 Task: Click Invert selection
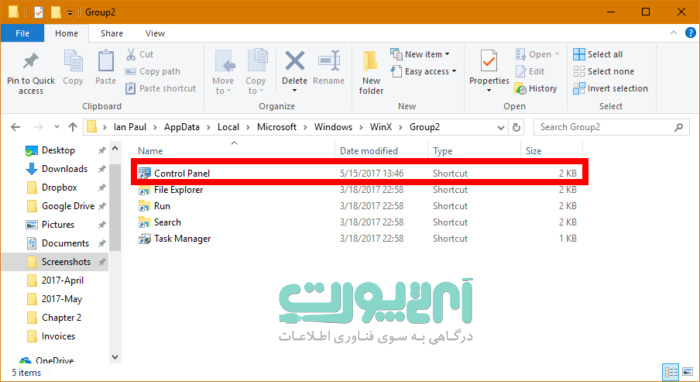coord(610,88)
